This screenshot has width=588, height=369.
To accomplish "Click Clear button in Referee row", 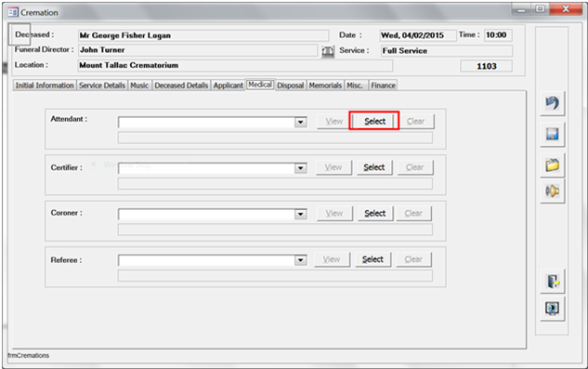I will [x=413, y=259].
